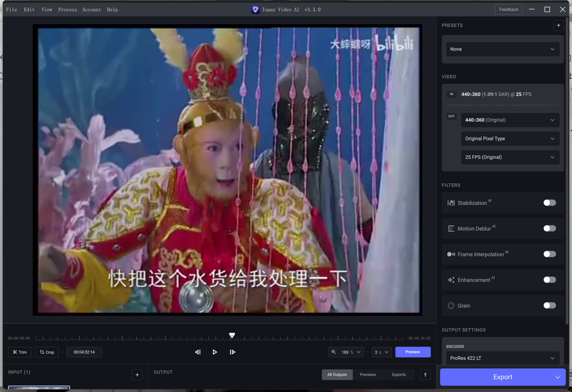Open the ProRes 422 LT encoder dropdown

(503, 358)
